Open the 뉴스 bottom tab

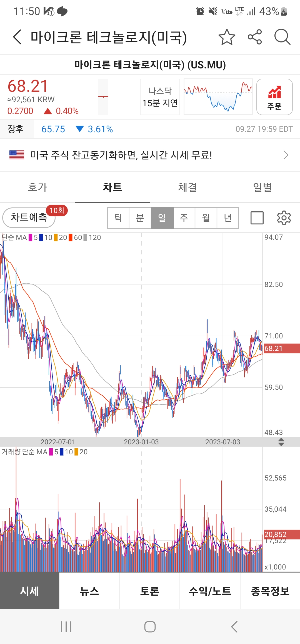tap(89, 591)
